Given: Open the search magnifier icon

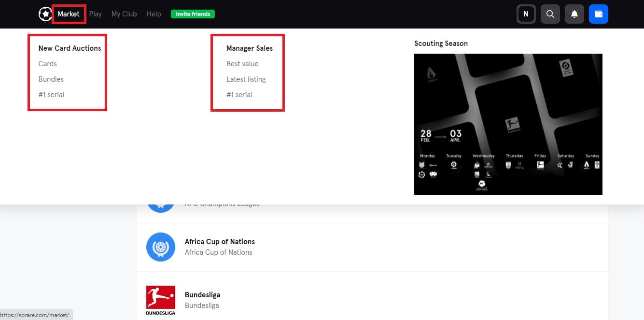Looking at the screenshot, I should click(550, 14).
